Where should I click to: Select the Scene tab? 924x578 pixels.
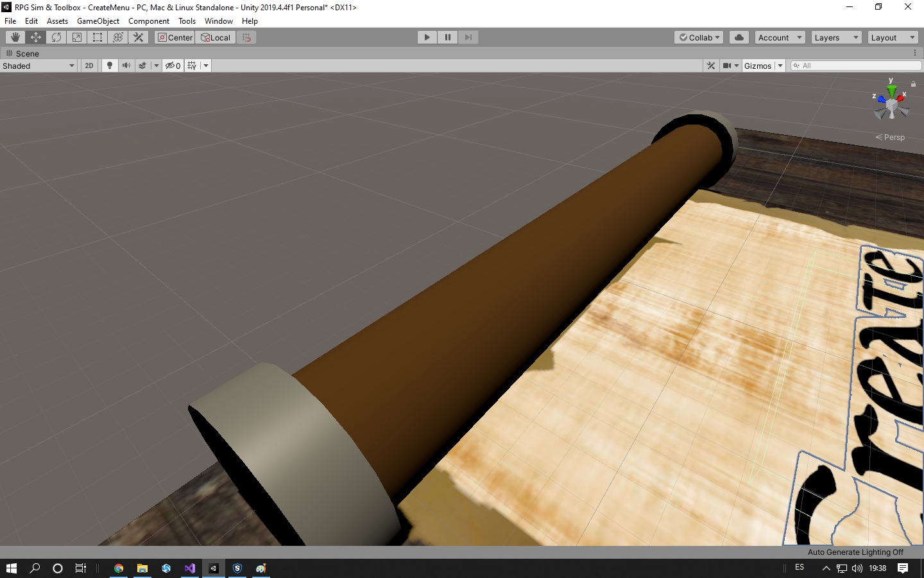click(22, 53)
